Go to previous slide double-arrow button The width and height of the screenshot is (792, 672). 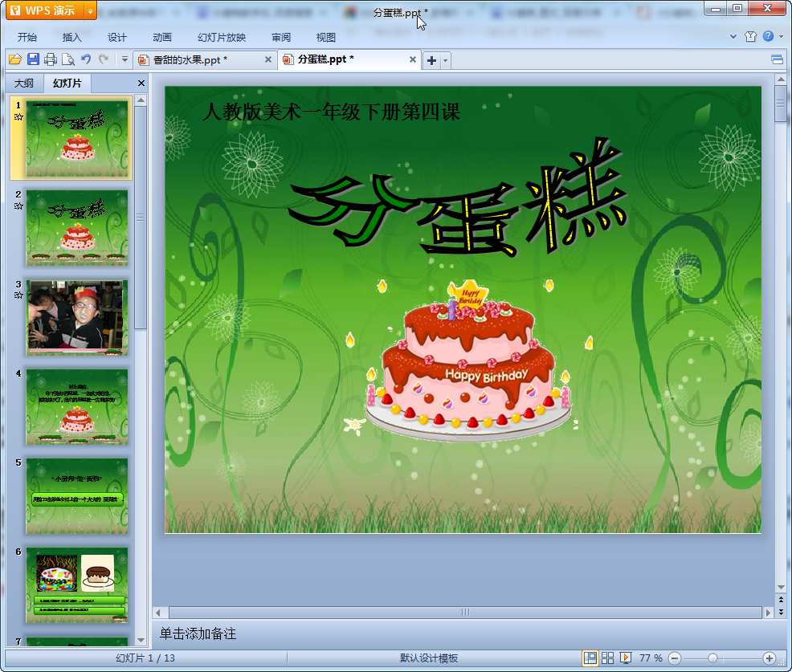coord(781,599)
